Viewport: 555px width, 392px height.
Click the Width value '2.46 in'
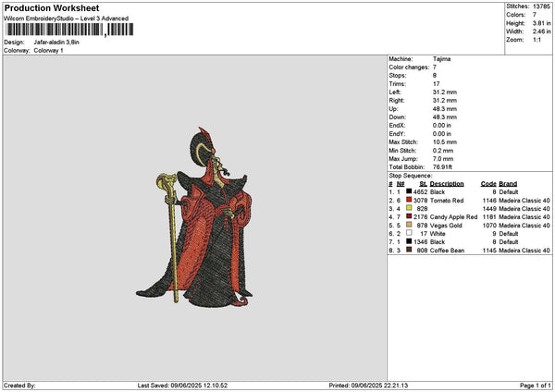[541, 31]
